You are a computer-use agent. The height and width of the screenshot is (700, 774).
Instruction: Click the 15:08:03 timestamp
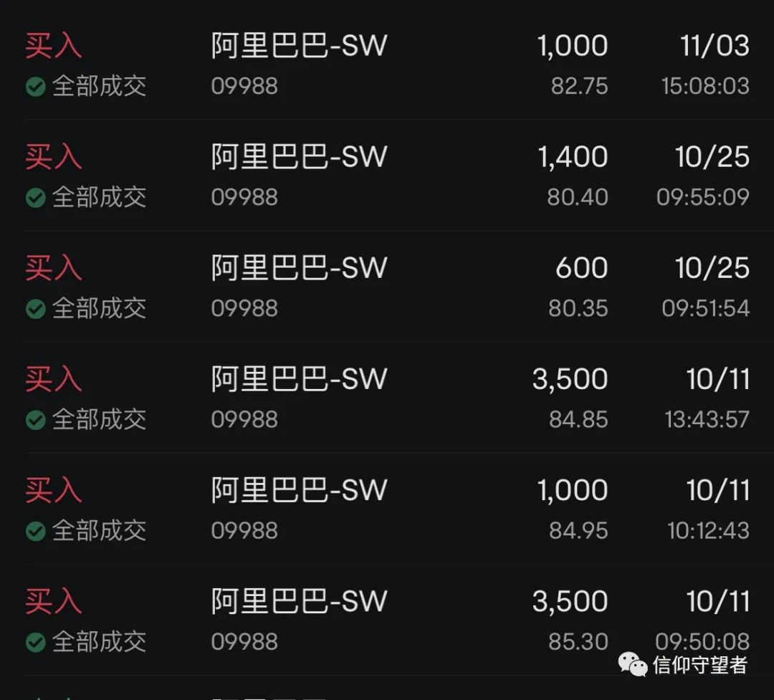click(x=705, y=86)
